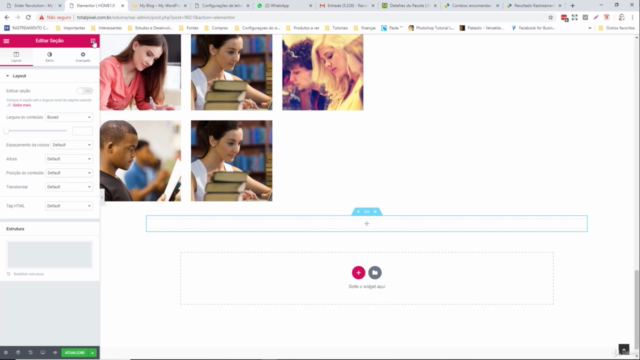Reload the page

coord(28,17)
